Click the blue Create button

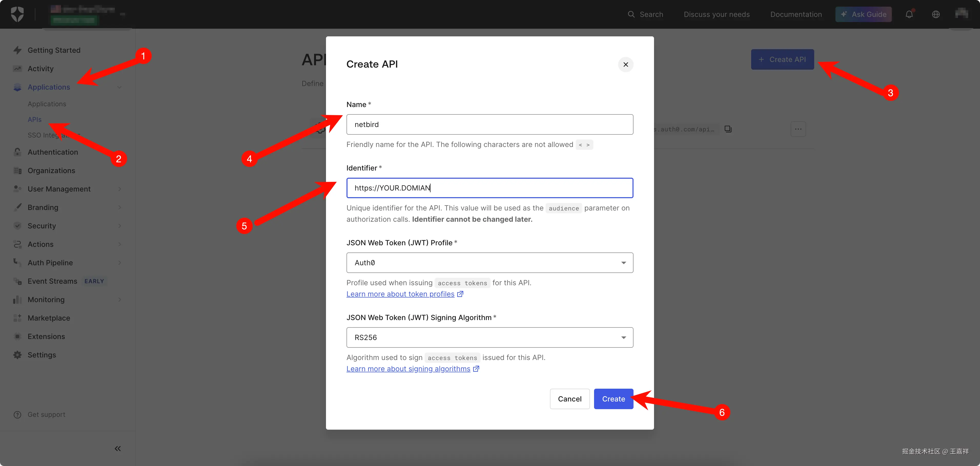(x=613, y=399)
